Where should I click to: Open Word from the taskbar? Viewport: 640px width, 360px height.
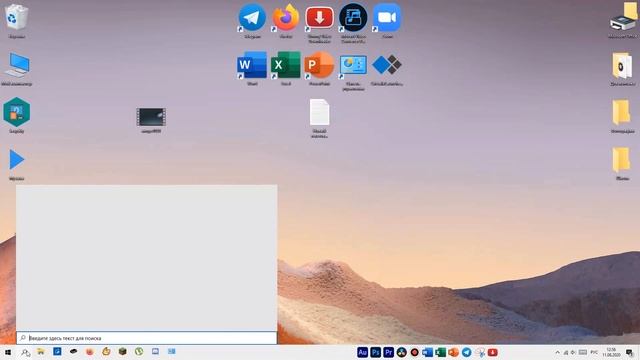pos(427,352)
